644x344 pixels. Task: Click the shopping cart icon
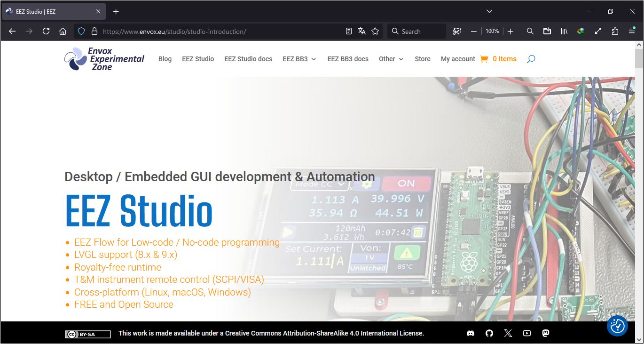tap(484, 59)
